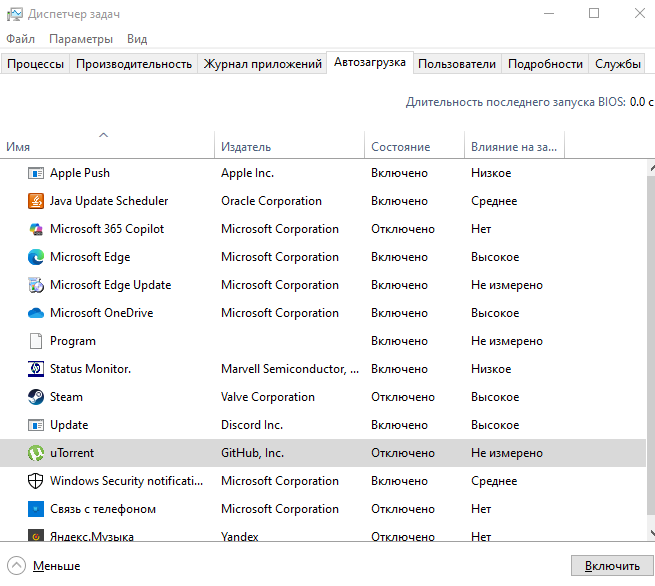Click the scrollbar down arrow
655x586 pixels.
(651, 533)
